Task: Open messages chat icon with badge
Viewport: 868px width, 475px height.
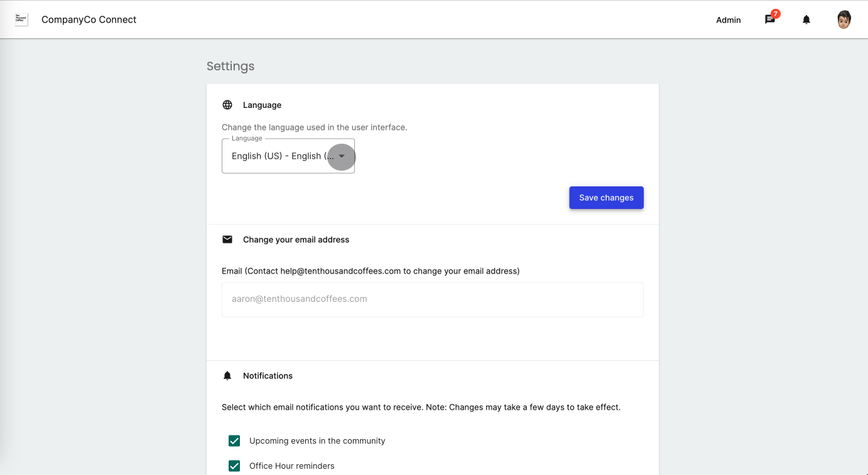Action: (771, 19)
